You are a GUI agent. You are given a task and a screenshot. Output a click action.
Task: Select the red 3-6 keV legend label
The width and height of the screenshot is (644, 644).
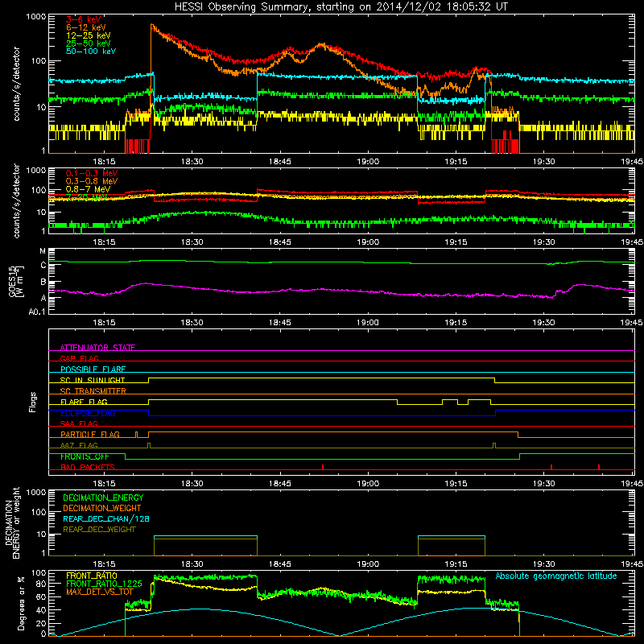(x=83, y=19)
